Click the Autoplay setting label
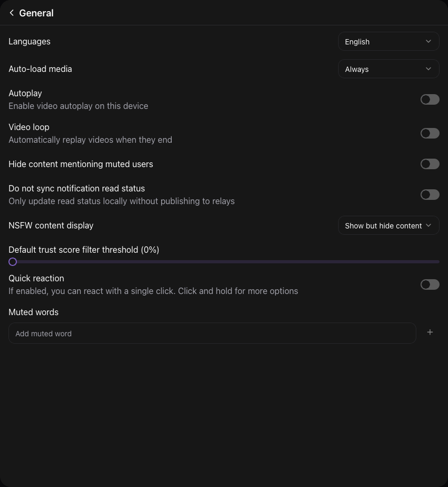Viewport: 448px width, 487px height. click(25, 93)
